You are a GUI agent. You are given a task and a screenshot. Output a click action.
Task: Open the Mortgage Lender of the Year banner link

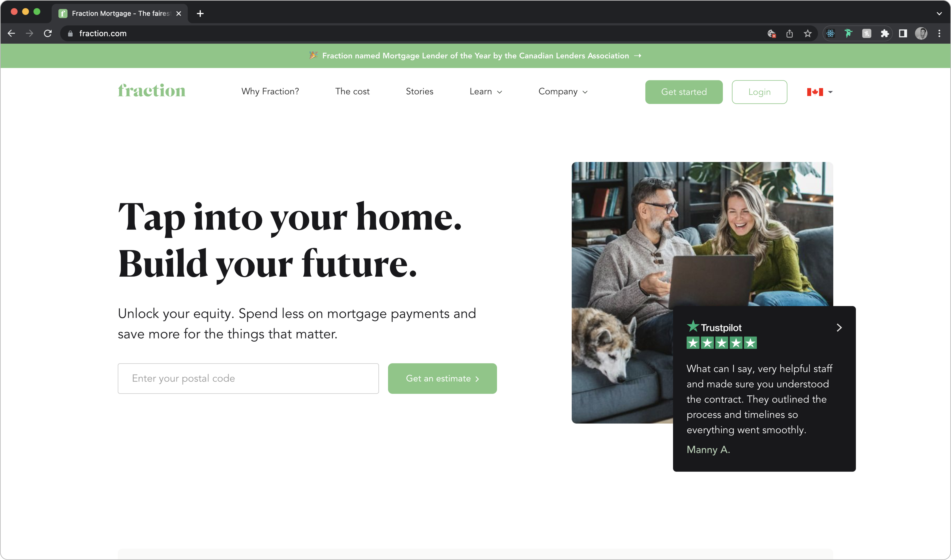476,56
